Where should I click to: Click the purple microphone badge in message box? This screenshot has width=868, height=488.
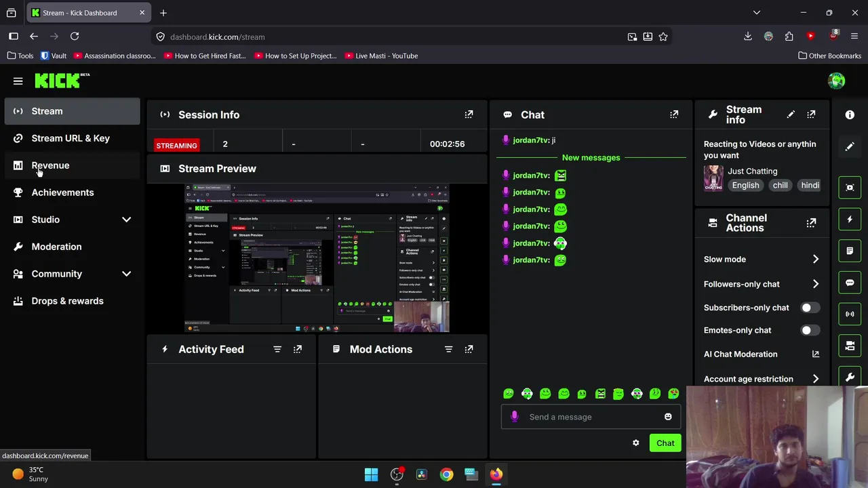click(514, 417)
